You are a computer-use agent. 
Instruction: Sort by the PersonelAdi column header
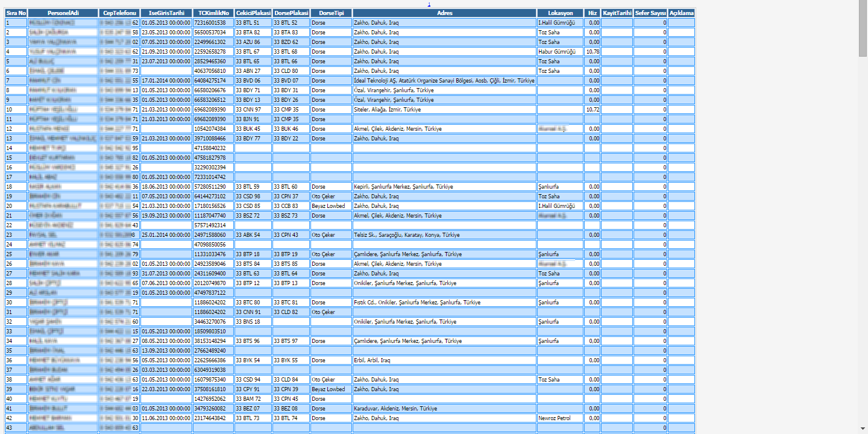[63, 13]
